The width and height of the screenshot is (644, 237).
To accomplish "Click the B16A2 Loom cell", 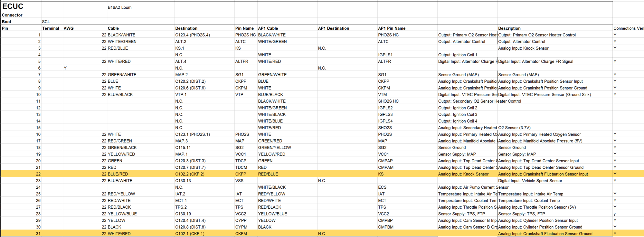I will click(119, 7).
